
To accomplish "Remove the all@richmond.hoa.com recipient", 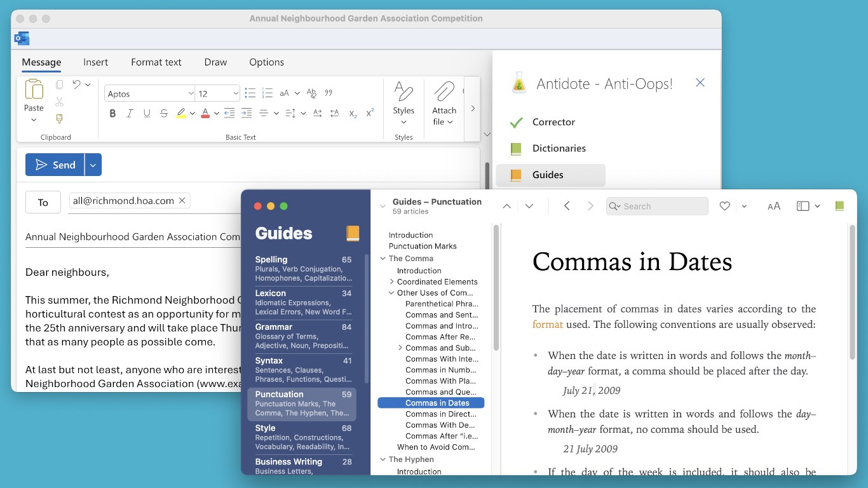I will click(x=182, y=201).
